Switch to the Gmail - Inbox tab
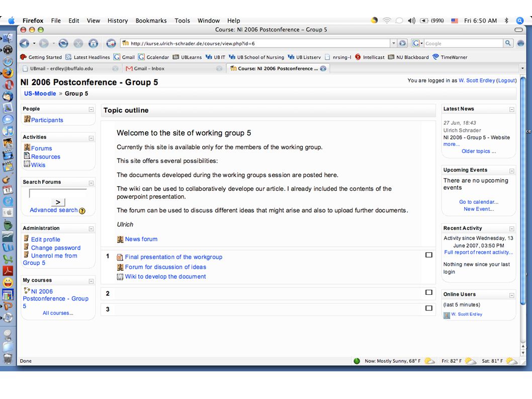The image size is (532, 399). click(173, 68)
